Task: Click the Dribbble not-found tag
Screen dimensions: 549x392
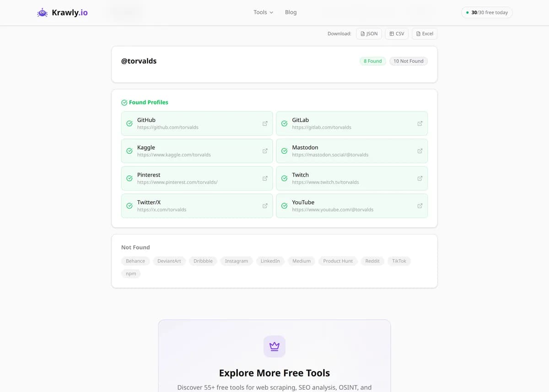Action: [x=203, y=261]
